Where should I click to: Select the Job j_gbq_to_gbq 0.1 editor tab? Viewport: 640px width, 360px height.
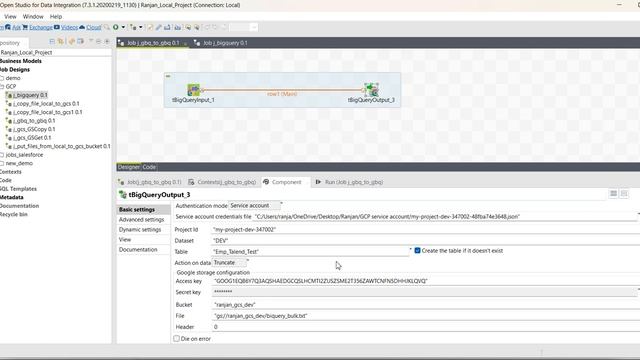(x=153, y=43)
